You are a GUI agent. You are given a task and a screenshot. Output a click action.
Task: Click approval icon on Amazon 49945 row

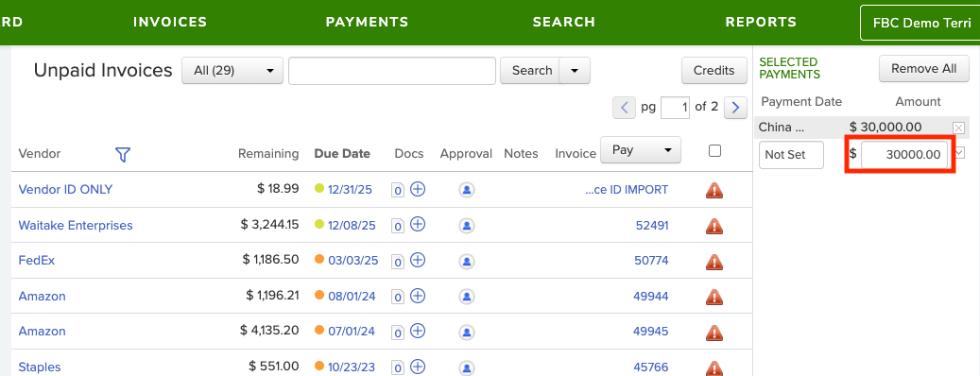[x=466, y=331]
